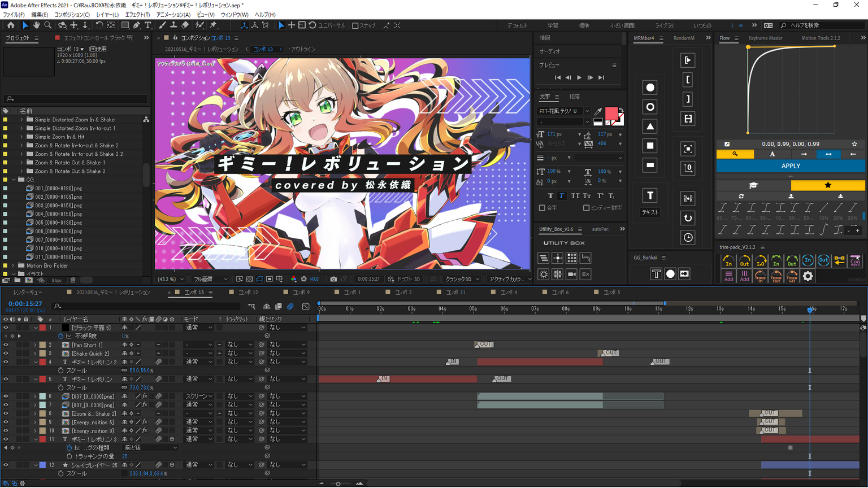Pick the Pen tool
The height and width of the screenshot is (488, 868).
(137, 25)
